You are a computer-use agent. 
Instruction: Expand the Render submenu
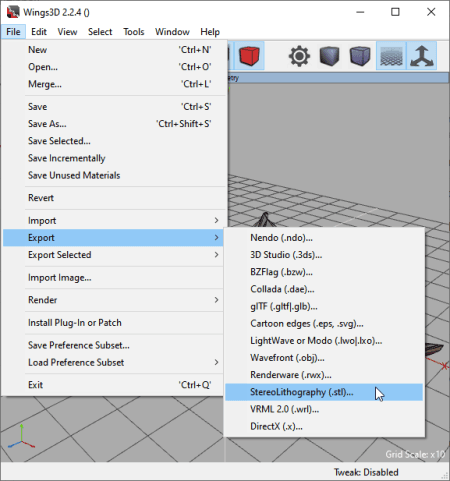coord(114,300)
